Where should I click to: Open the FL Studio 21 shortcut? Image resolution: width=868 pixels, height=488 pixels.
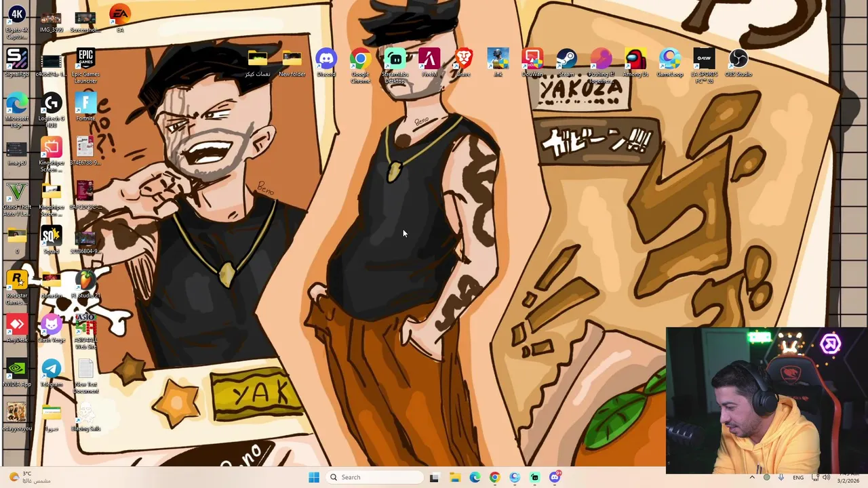(x=85, y=285)
